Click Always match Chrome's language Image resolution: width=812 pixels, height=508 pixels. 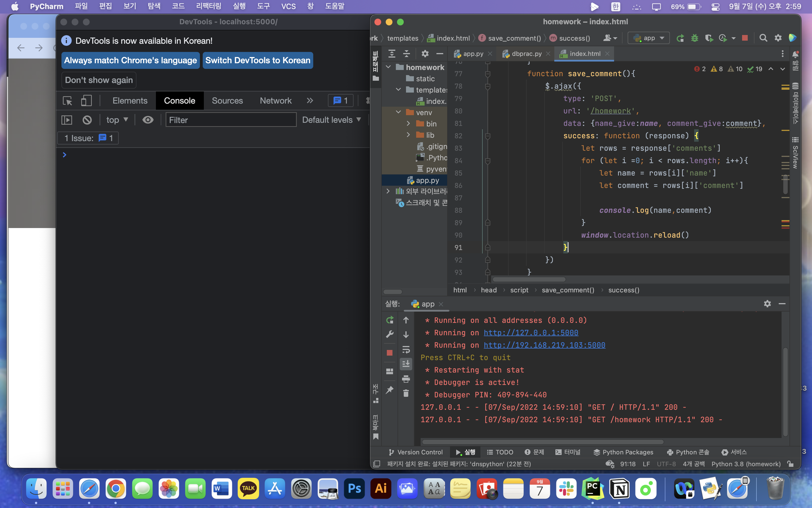pyautogui.click(x=131, y=60)
